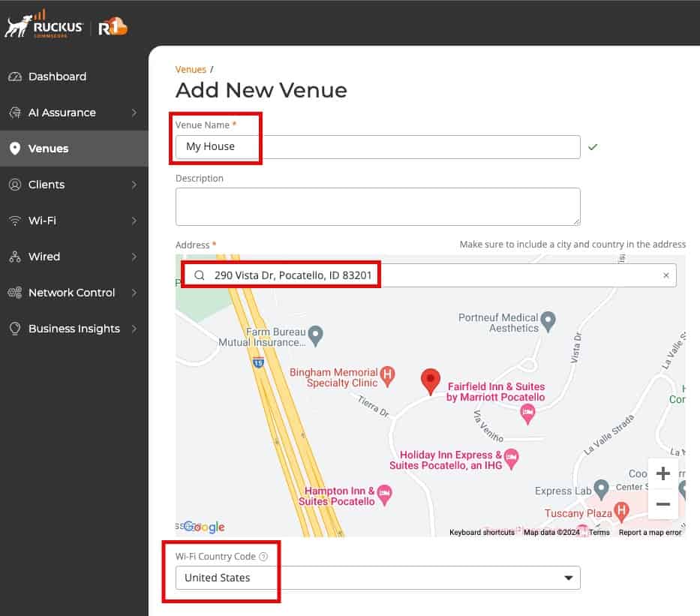Screen dimensions: 700x616
Task: Click the AI Assurance head icon
Action: pyautogui.click(x=15, y=113)
